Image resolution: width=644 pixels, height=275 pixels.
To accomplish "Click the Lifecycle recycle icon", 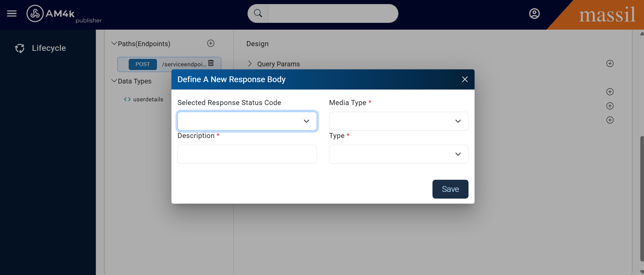I will click(20, 48).
